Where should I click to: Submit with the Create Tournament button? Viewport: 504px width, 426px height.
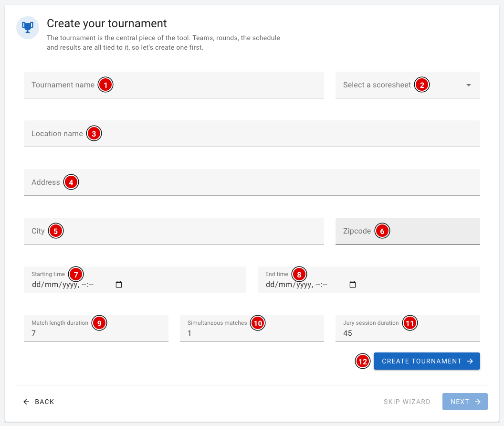tap(427, 361)
